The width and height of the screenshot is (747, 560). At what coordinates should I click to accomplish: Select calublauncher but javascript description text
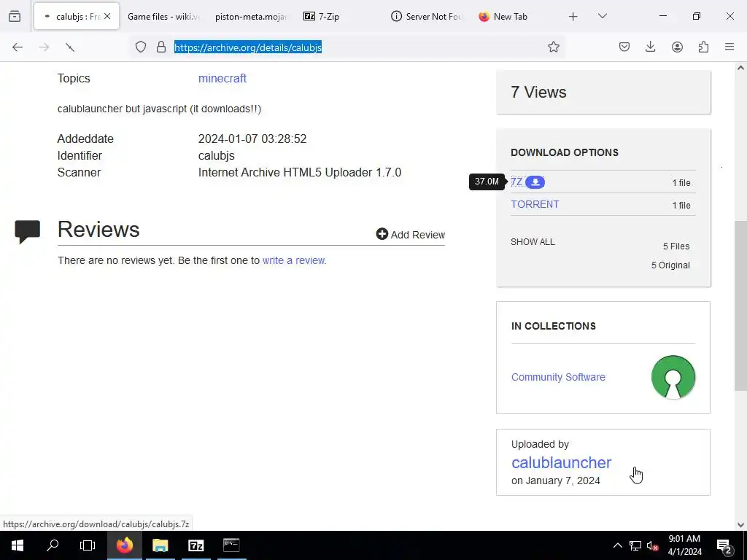pos(159,109)
